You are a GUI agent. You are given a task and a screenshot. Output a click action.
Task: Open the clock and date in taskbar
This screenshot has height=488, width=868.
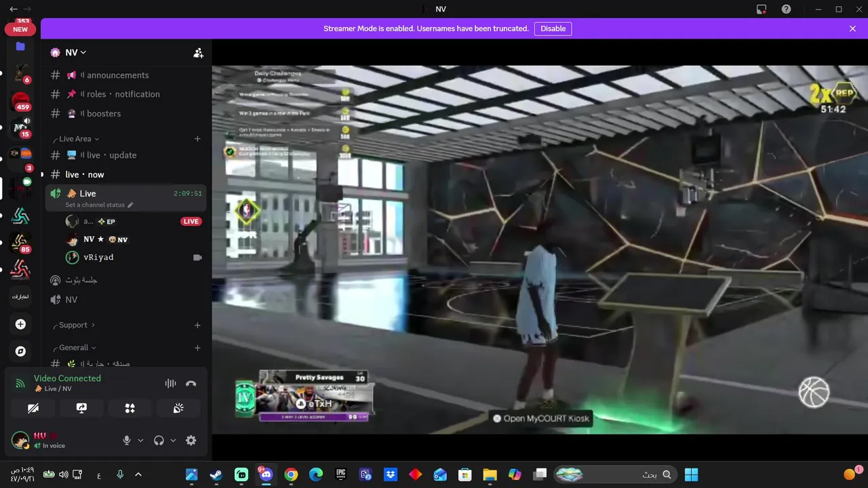[22, 474]
